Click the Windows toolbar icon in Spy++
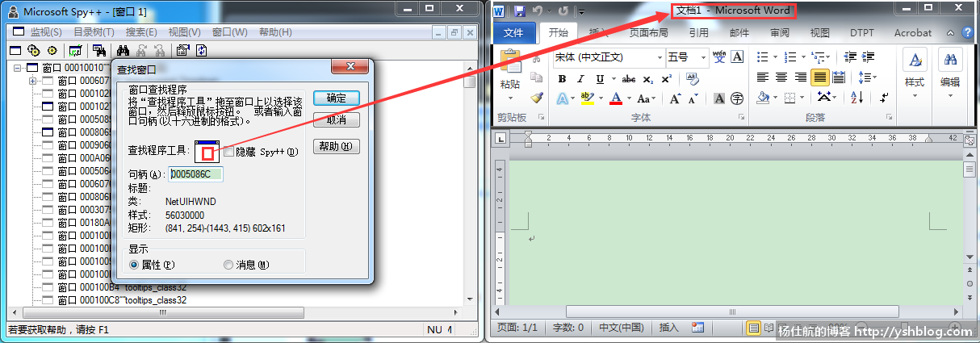This screenshot has width=980, height=343. 15,50
